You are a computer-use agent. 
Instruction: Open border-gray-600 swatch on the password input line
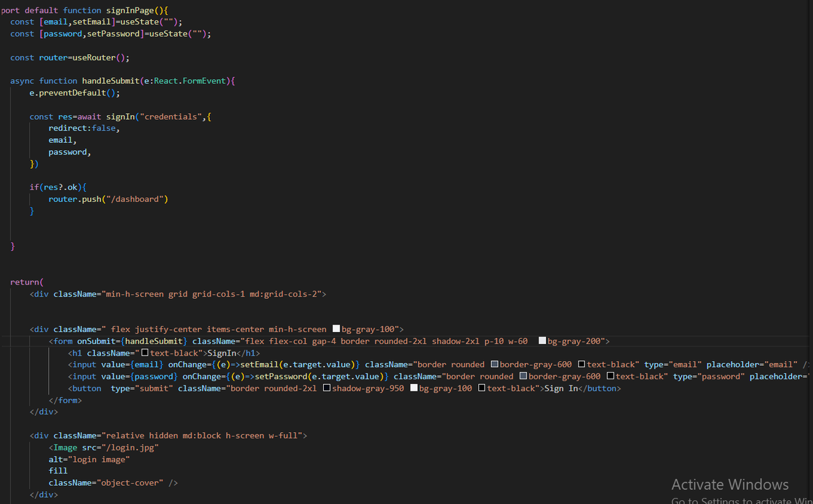tap(523, 377)
